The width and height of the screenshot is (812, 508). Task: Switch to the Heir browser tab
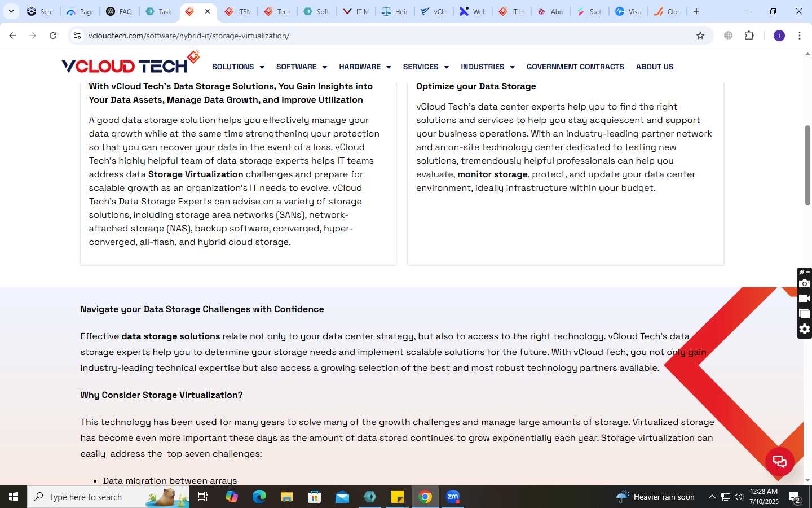pos(394,11)
